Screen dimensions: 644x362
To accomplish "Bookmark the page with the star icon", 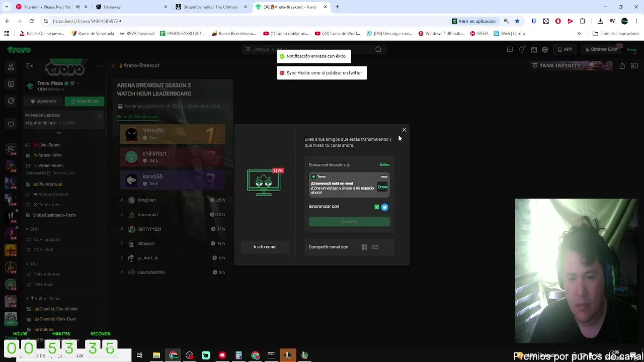I will pyautogui.click(x=517, y=21).
